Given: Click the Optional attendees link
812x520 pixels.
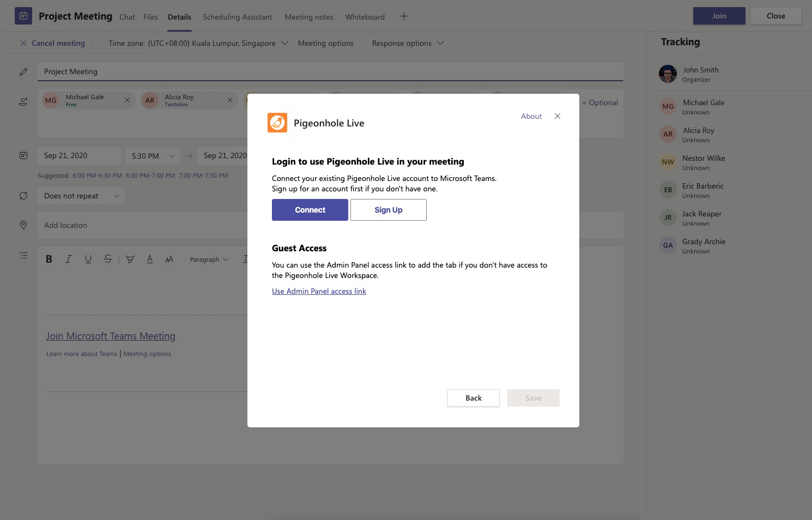Looking at the screenshot, I should click(x=600, y=102).
